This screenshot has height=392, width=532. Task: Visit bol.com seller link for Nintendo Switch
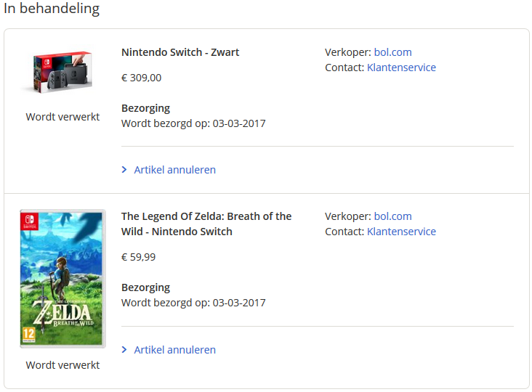392,52
